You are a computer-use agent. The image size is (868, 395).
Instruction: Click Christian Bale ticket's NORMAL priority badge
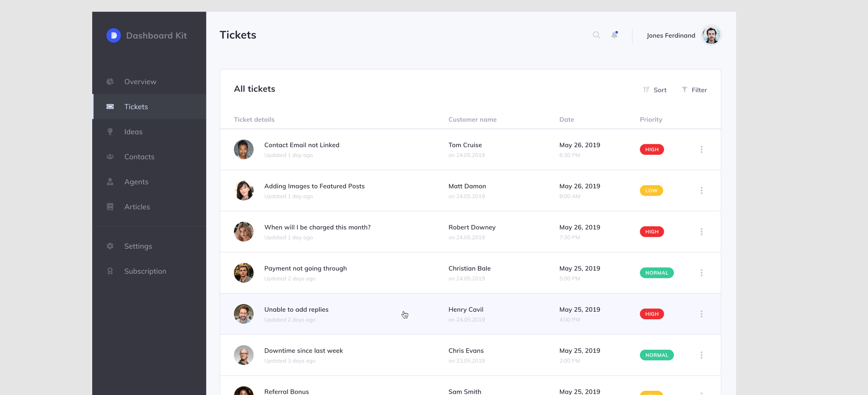coord(657,273)
